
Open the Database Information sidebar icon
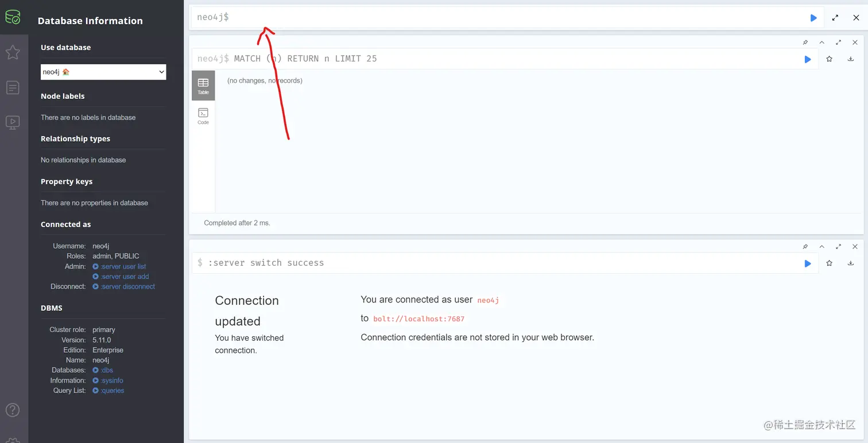coord(13,17)
